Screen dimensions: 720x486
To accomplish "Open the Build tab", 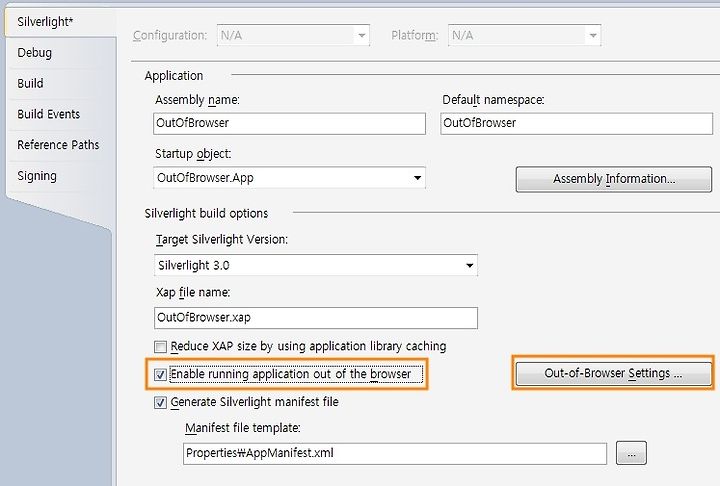I will 30,84.
